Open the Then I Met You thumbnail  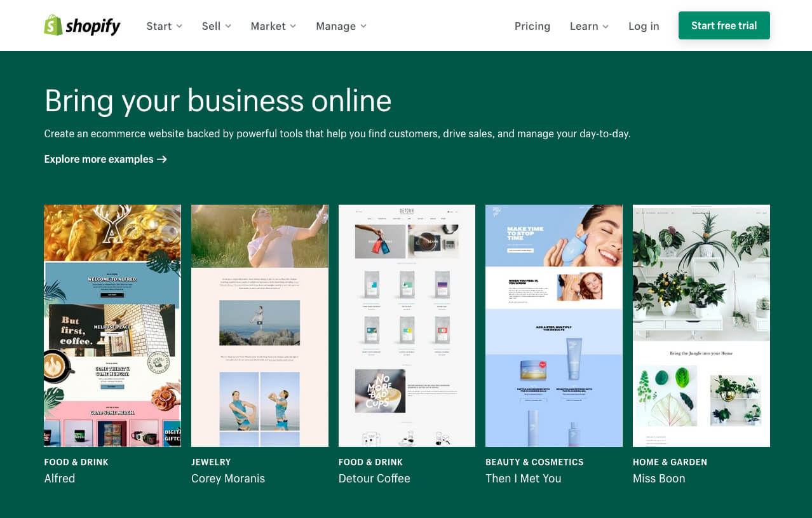(554, 325)
